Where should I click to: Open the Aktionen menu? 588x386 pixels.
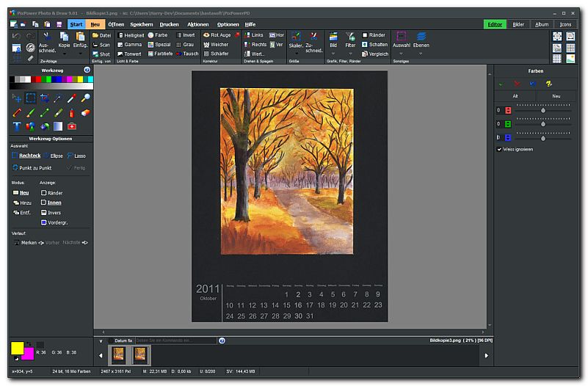[x=198, y=24]
